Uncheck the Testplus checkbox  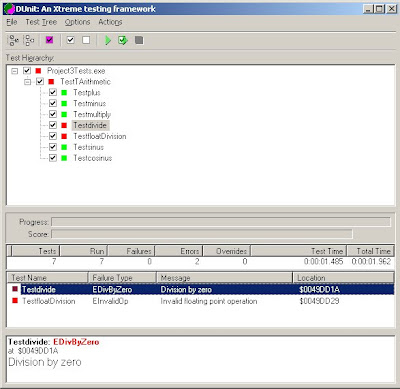click(53, 92)
